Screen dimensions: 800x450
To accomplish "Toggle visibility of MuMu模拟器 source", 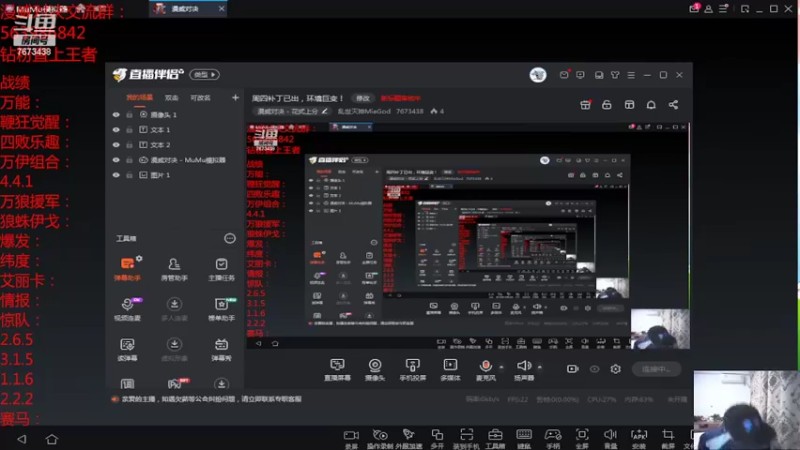I will pos(116,160).
